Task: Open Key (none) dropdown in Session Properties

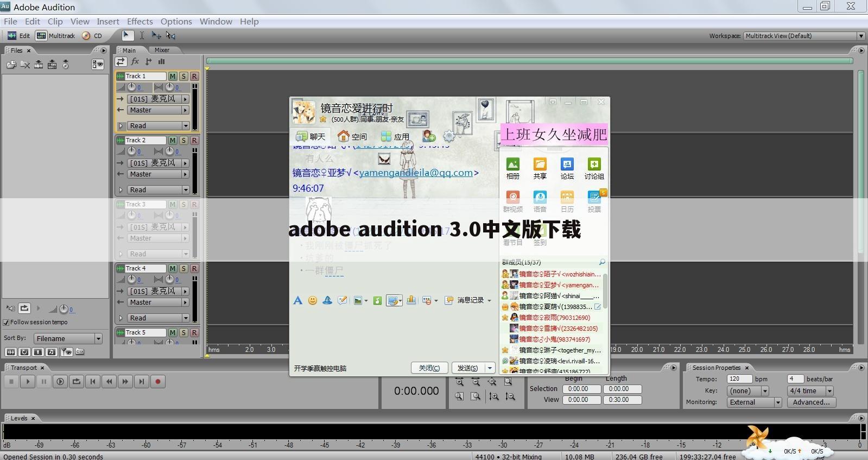Action: point(748,390)
